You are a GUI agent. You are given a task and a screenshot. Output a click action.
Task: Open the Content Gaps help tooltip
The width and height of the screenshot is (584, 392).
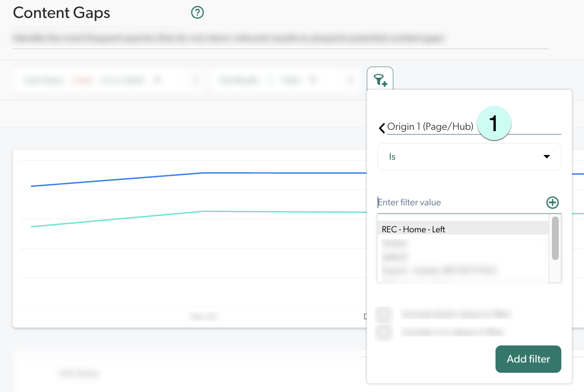pyautogui.click(x=197, y=12)
